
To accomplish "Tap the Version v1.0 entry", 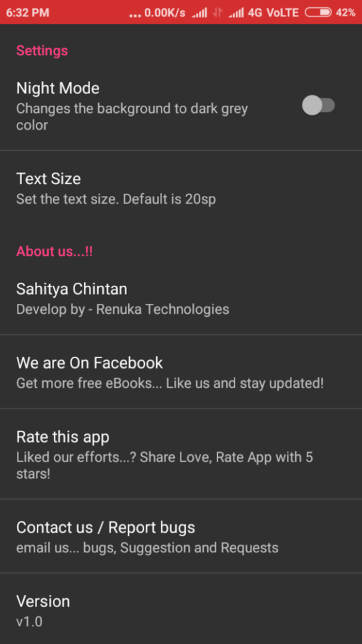I will click(181, 609).
